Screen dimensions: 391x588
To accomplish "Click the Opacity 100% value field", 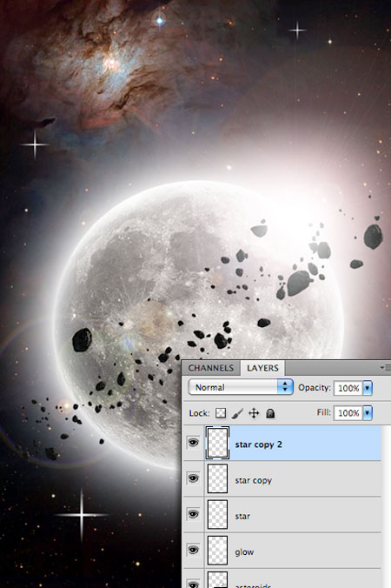I will 348,388.
